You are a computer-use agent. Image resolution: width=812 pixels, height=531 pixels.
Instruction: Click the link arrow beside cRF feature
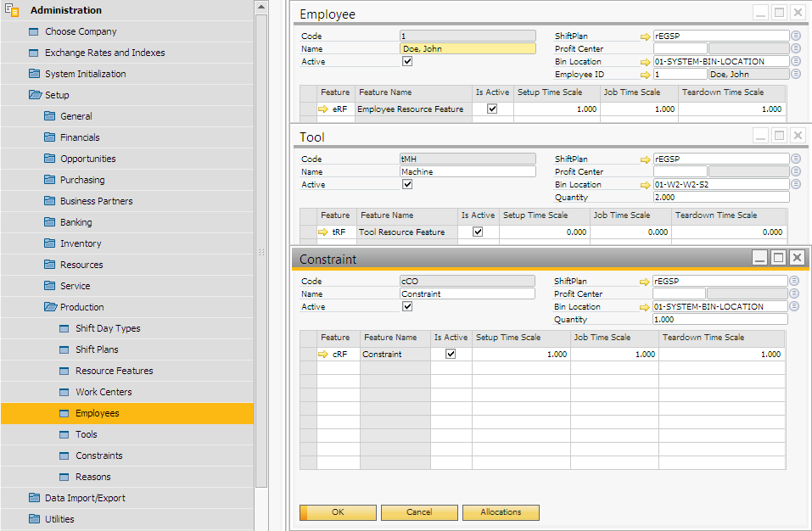tap(323, 355)
